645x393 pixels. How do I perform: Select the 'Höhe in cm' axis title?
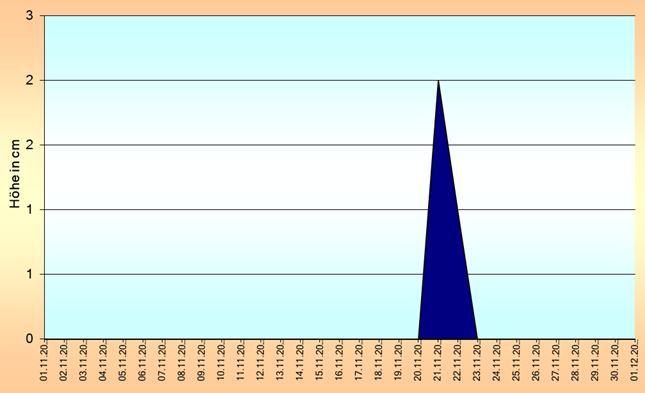15,174
